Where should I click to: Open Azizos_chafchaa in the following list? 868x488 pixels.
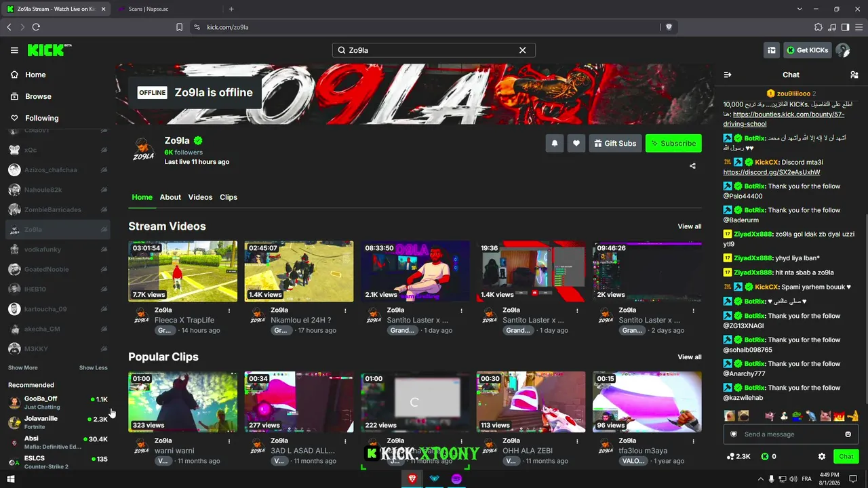[x=58, y=170]
